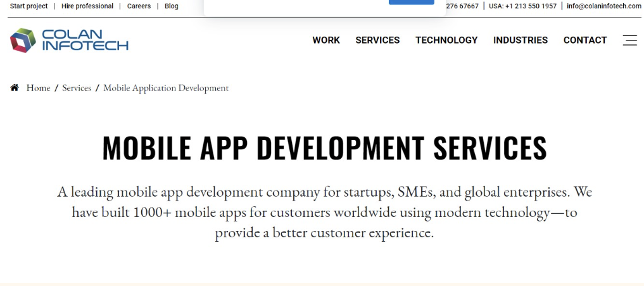Screen dimensions: 644x286
Task: Click the Mobile App Development Services heading
Action: coord(324,147)
